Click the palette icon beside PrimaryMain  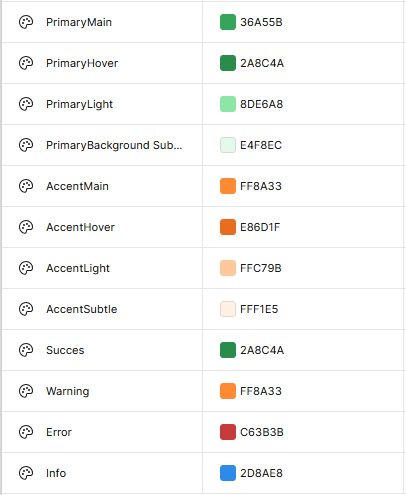[26, 22]
